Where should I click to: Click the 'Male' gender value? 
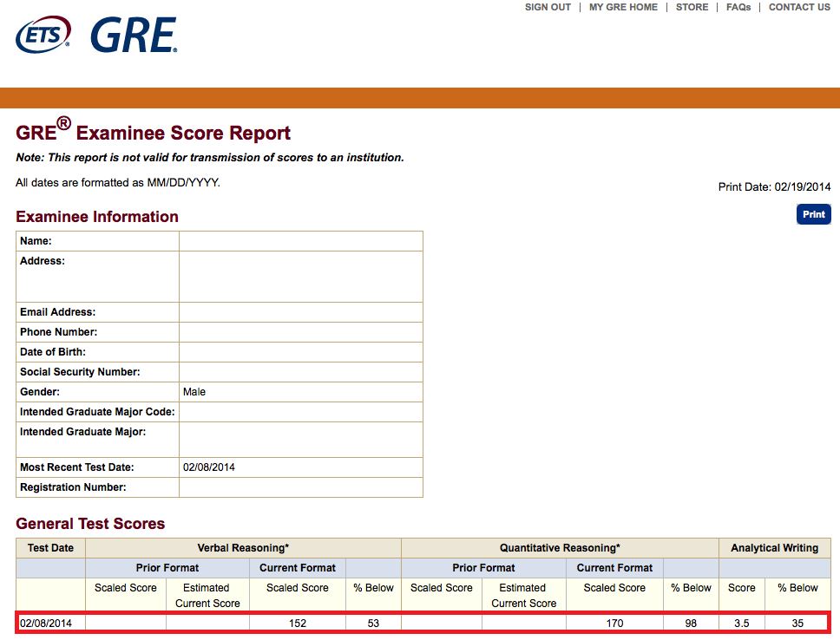194,392
